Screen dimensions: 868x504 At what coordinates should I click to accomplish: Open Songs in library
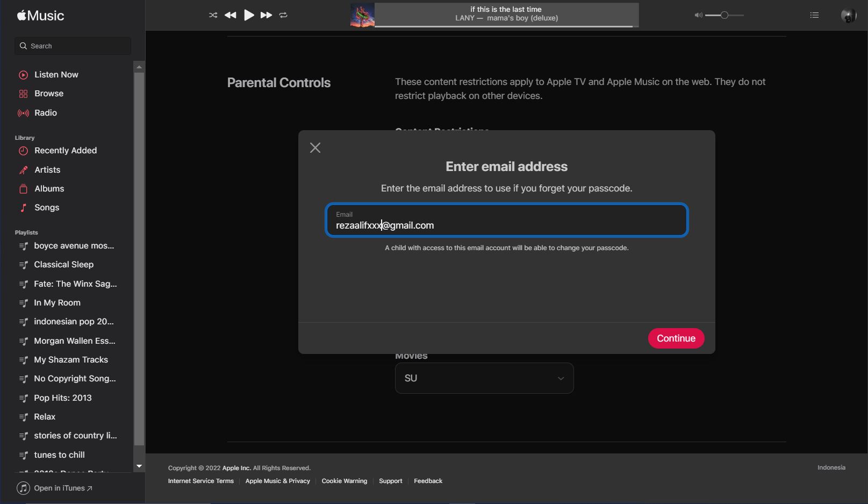[47, 208]
